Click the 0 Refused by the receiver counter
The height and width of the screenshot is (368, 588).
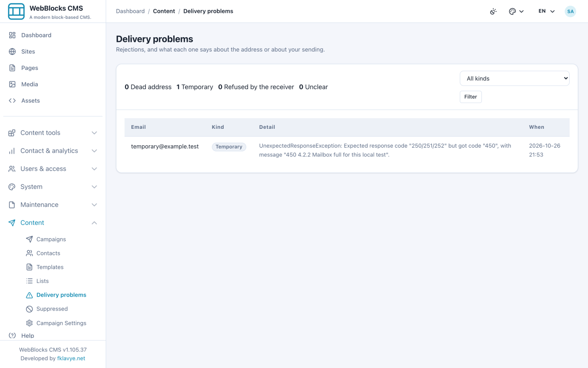(256, 87)
